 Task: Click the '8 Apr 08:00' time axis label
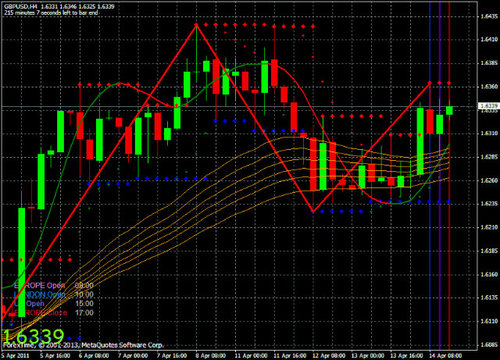click(211, 356)
